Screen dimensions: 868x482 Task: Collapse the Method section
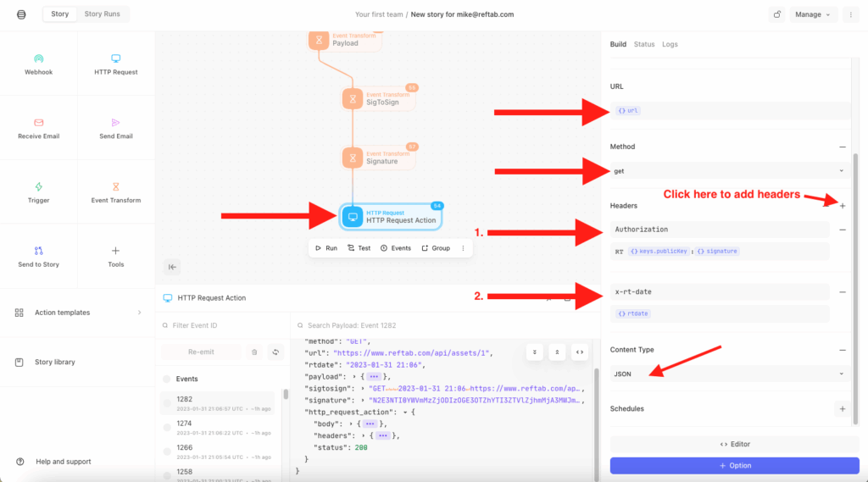tap(843, 147)
